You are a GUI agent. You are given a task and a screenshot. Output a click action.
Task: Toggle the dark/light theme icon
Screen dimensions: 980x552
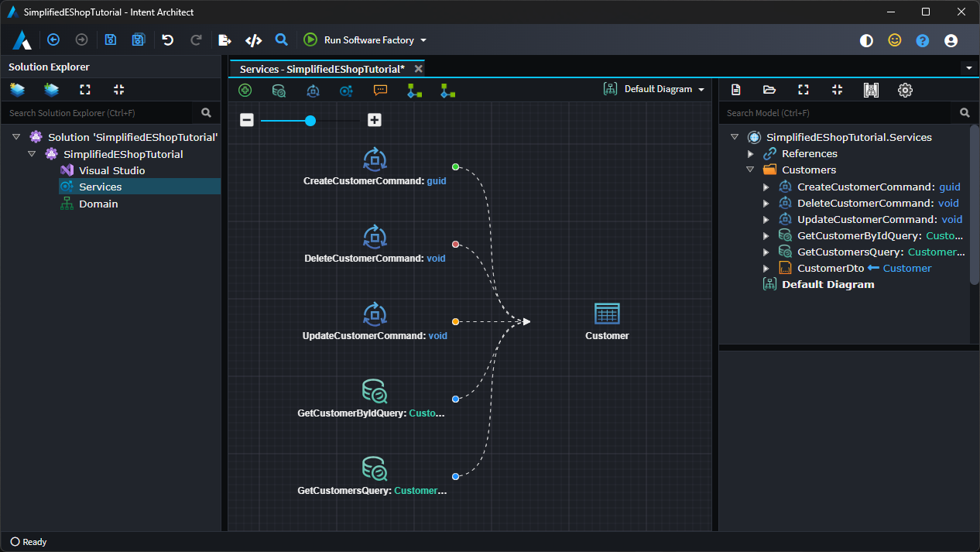click(866, 41)
